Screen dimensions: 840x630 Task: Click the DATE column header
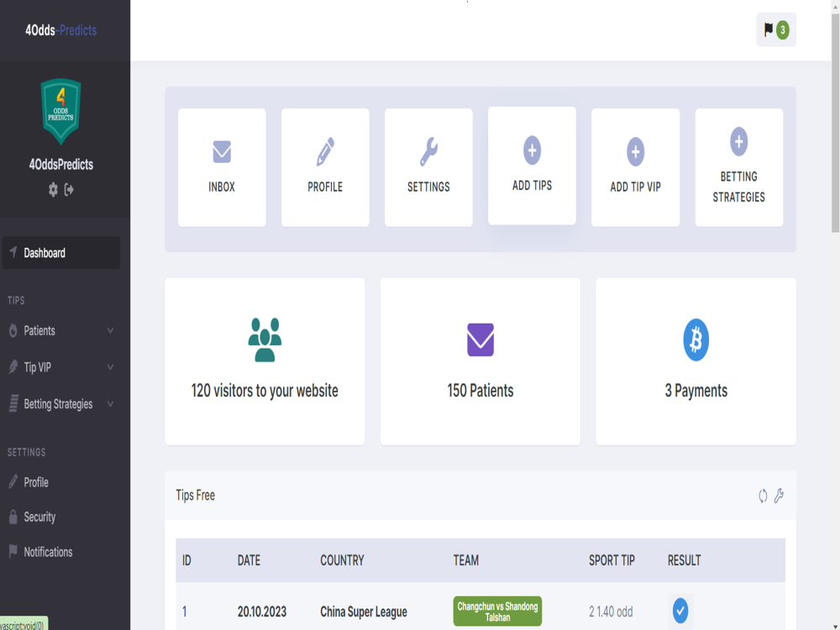coord(249,560)
